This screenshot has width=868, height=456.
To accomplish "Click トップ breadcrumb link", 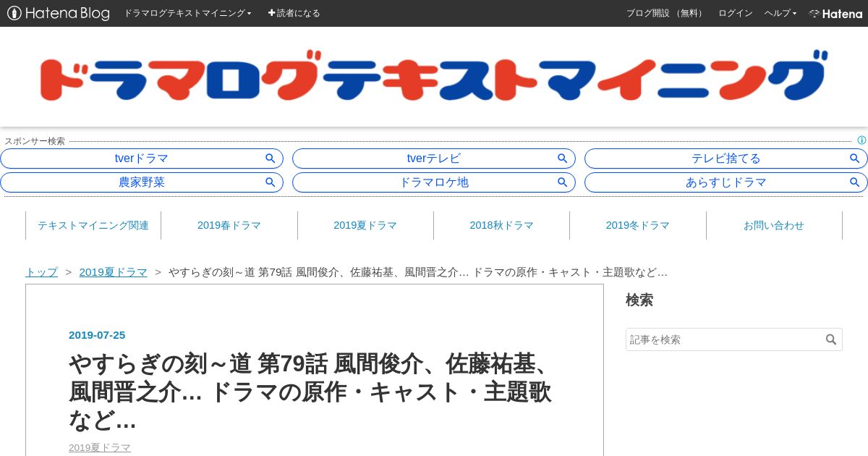I will click(x=41, y=272).
